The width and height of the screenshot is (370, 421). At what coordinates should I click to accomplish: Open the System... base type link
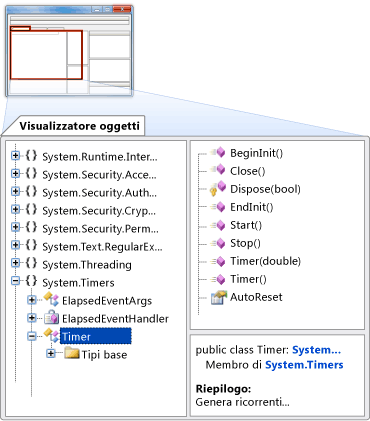coord(316,350)
